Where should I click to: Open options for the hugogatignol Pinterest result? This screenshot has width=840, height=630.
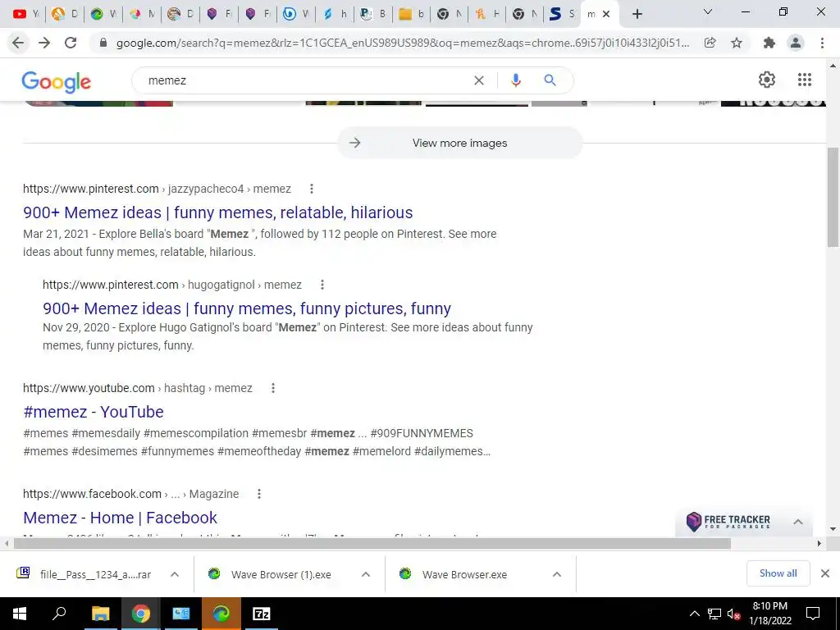[x=322, y=285]
